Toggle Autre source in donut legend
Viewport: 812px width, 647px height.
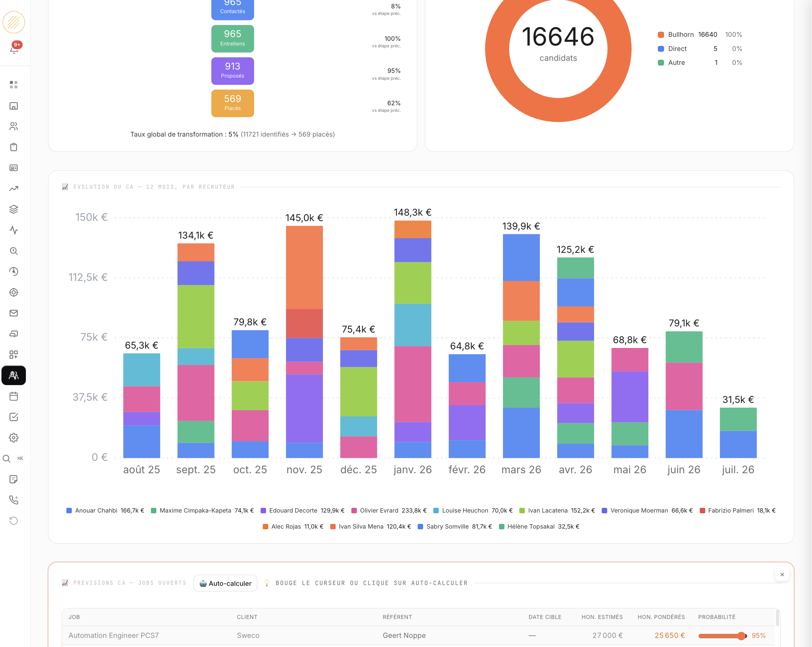point(700,63)
